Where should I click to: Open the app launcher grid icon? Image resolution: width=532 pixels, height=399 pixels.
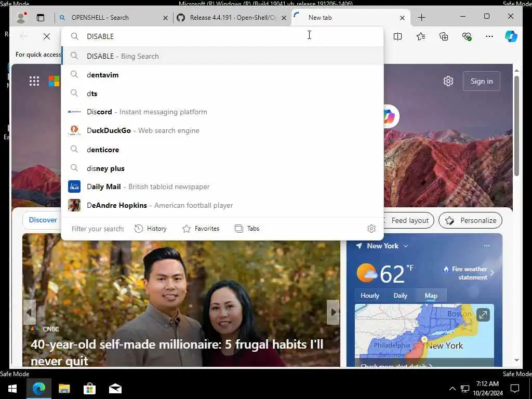click(x=34, y=81)
